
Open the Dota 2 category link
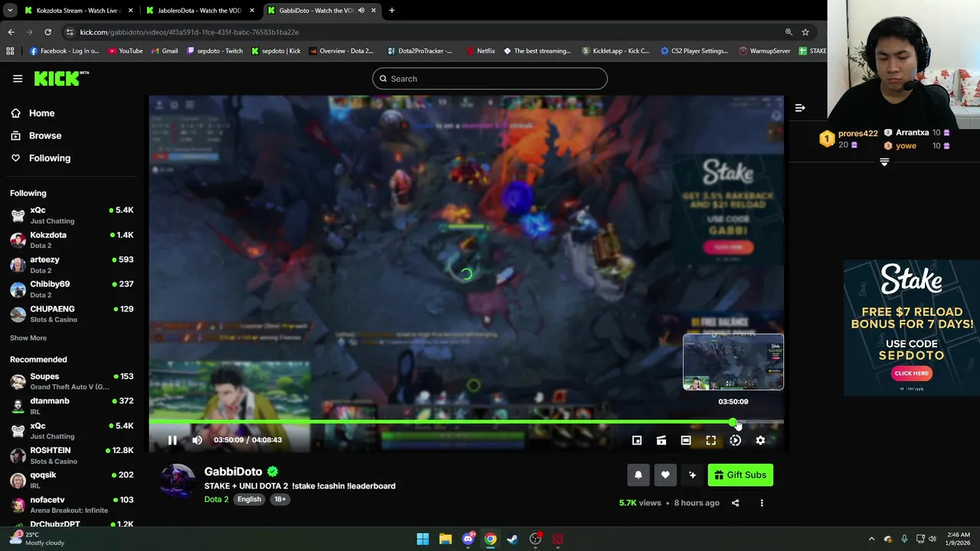(x=217, y=499)
